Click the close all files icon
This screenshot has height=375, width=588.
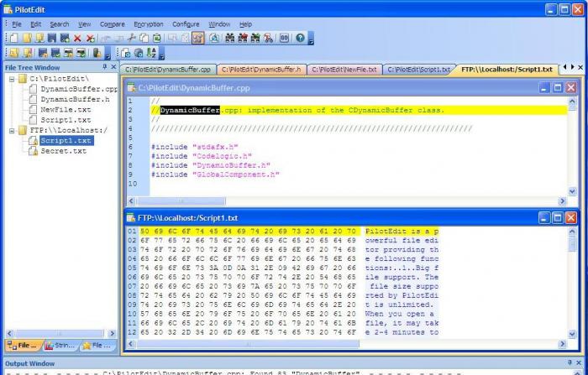(91, 38)
